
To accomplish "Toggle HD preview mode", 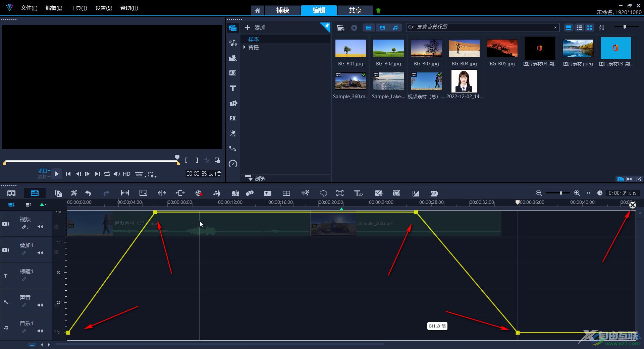I will click(126, 174).
